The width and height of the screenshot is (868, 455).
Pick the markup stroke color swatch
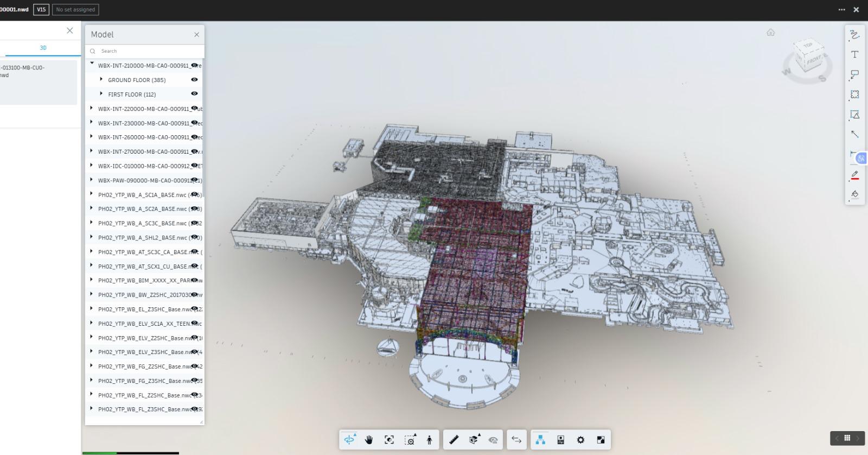pyautogui.click(x=854, y=175)
